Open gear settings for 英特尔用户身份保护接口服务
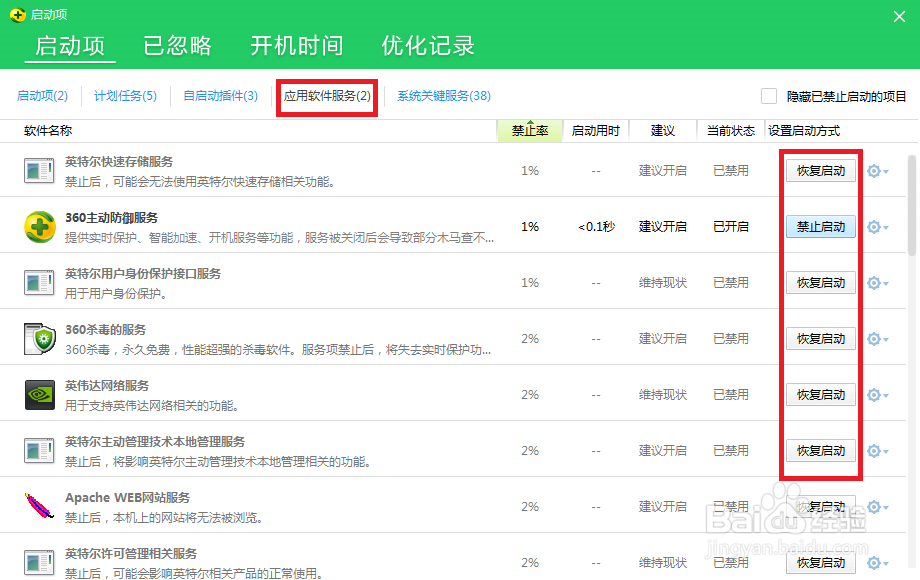920x580 pixels. [x=877, y=283]
